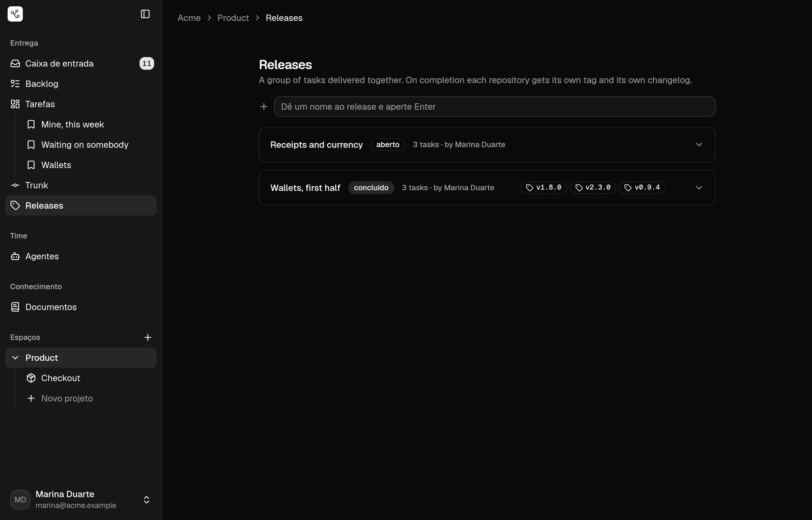This screenshot has width=812, height=520.
Task: Click the bookmark icon beside Wallets
Action: pos(31,165)
